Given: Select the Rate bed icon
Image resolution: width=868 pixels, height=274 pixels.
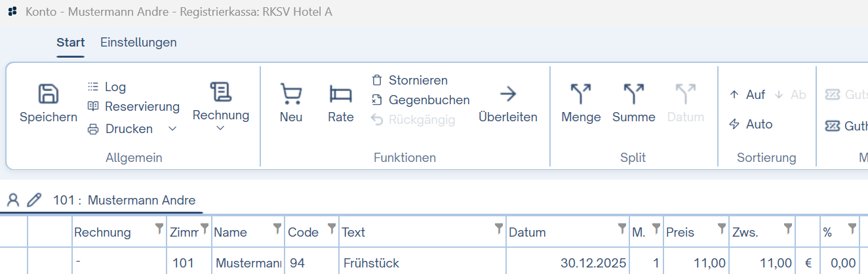Looking at the screenshot, I should [341, 94].
